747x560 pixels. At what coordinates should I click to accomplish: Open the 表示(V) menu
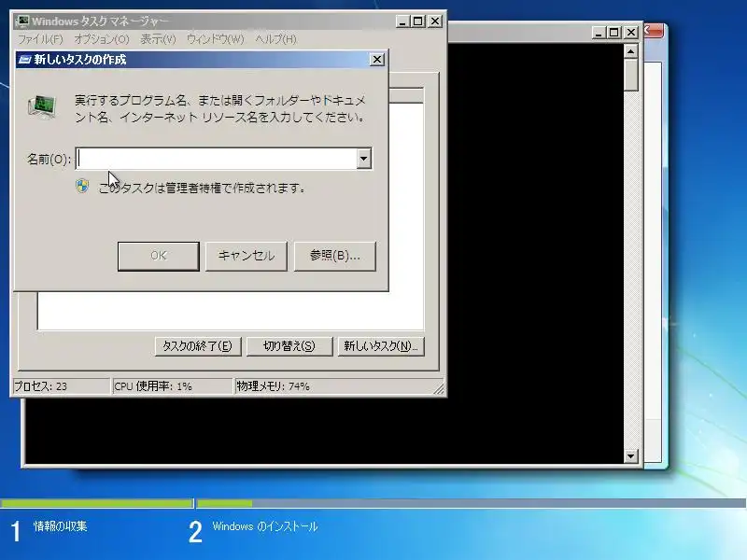coord(158,39)
